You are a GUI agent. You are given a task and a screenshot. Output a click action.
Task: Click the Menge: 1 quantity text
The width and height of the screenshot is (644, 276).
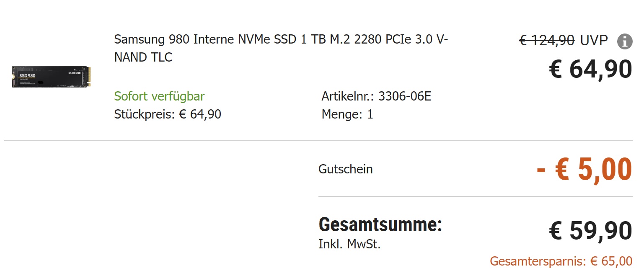tap(347, 114)
